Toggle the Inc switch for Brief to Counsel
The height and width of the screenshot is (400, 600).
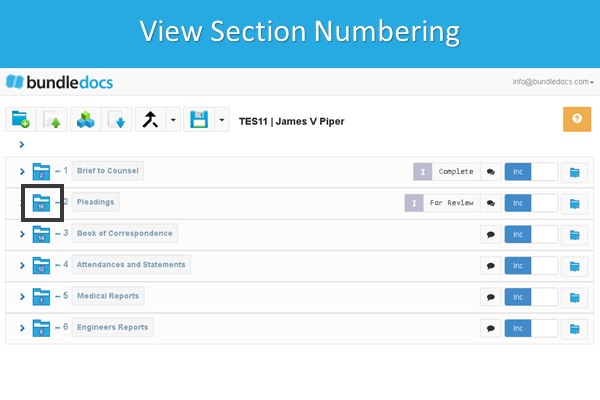530,171
